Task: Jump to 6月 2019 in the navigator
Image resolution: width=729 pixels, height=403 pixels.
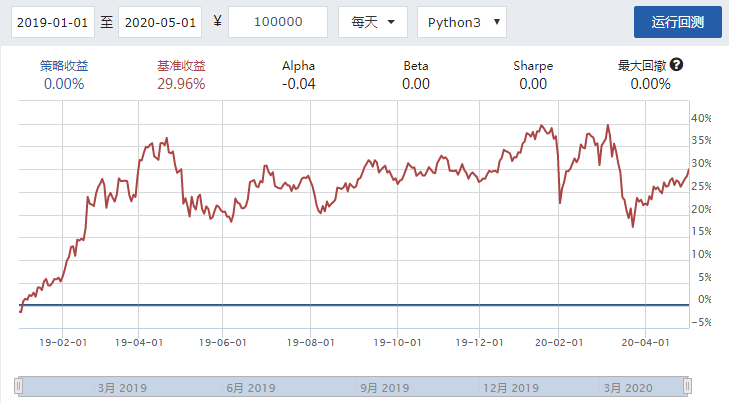Action: pyautogui.click(x=250, y=387)
